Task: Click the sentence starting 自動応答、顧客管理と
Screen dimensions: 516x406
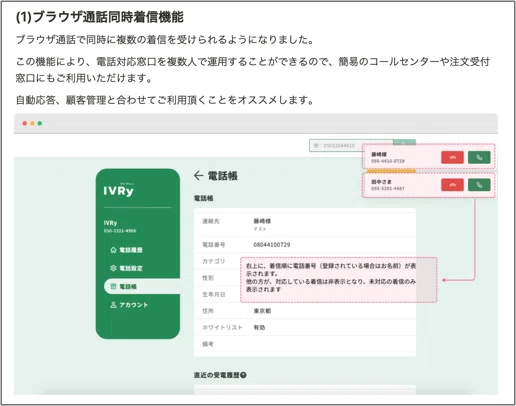Action: click(x=165, y=100)
